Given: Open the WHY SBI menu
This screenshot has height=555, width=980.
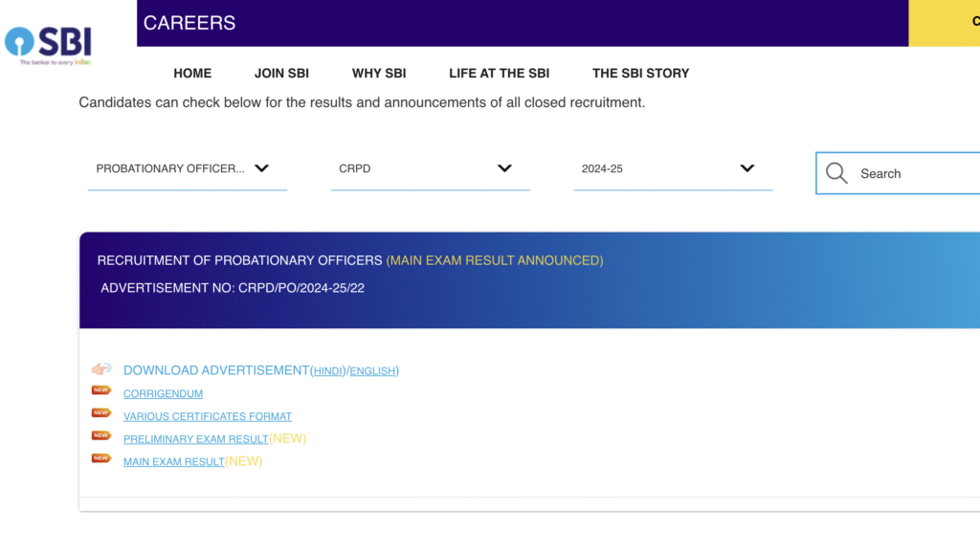Looking at the screenshot, I should (379, 73).
